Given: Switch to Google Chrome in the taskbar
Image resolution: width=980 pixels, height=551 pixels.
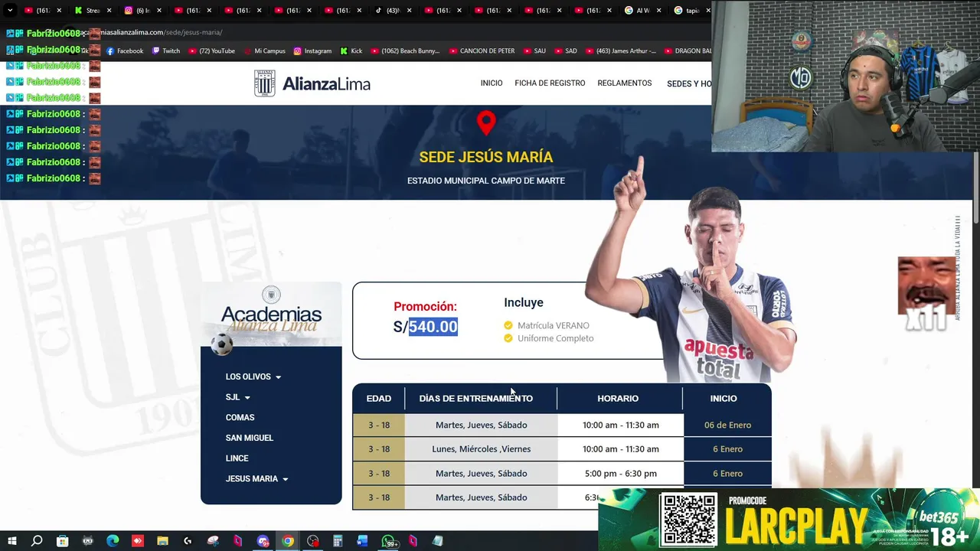Looking at the screenshot, I should [x=288, y=541].
